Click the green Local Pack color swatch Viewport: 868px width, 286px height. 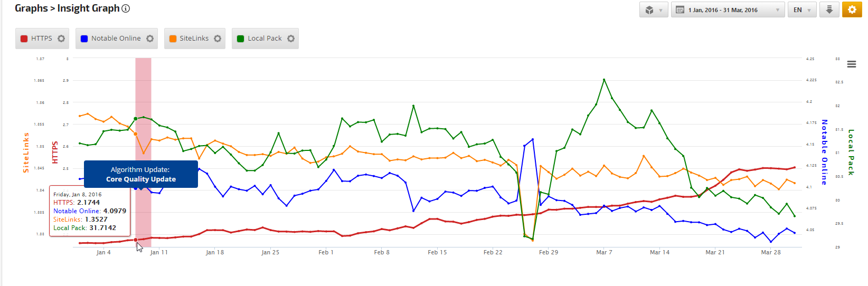(x=241, y=39)
